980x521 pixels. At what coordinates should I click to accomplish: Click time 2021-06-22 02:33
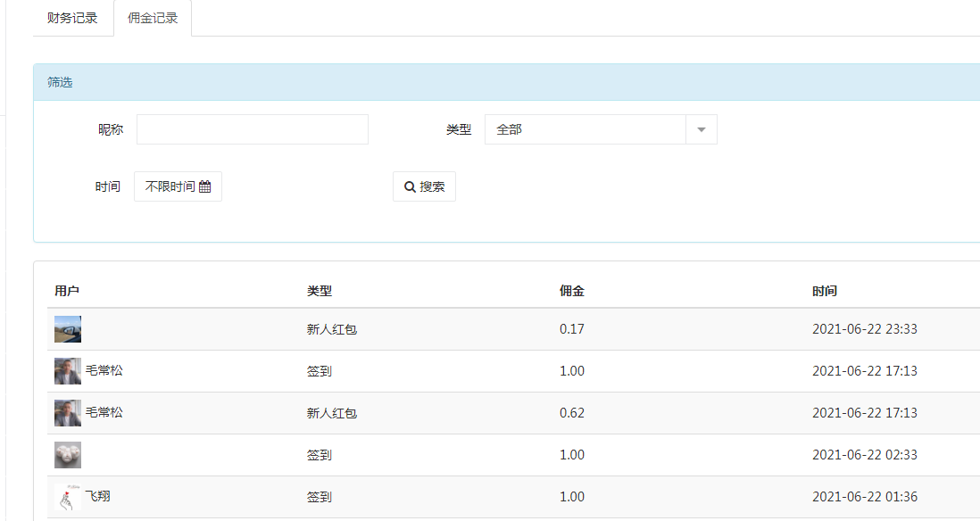865,455
